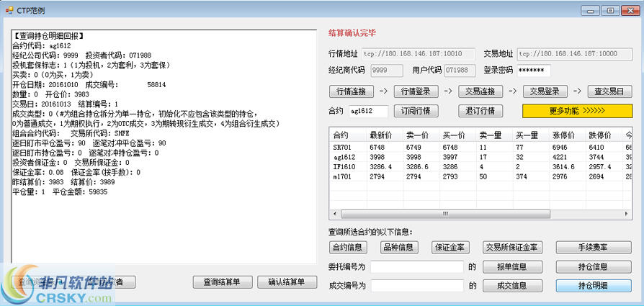
Task: Click the 查交易日 button
Action: coord(609,91)
